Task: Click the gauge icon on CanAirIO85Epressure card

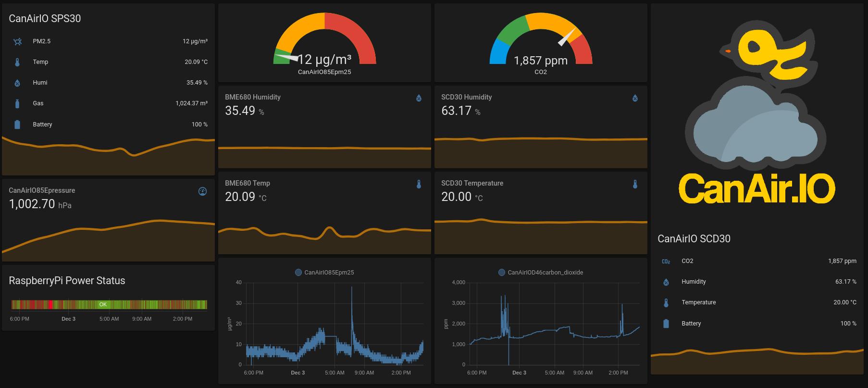Action: tap(203, 191)
